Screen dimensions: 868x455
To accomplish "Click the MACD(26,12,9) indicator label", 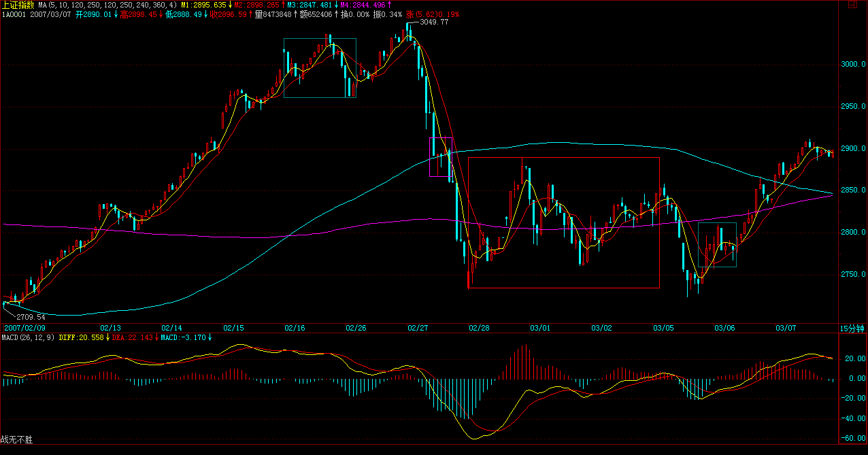I will click(x=28, y=337).
